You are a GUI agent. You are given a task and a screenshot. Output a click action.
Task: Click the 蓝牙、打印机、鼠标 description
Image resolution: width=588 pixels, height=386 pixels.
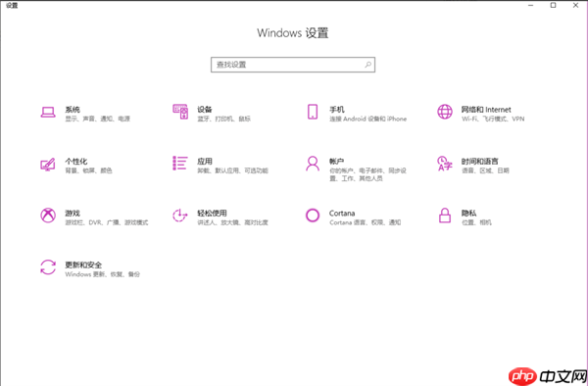click(223, 119)
